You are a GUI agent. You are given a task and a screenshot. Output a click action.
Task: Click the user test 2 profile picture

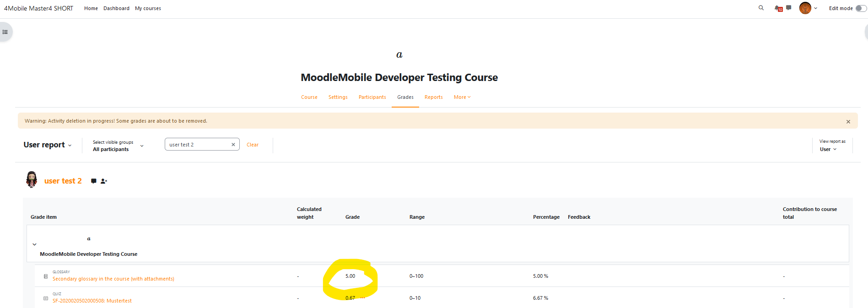pos(32,179)
